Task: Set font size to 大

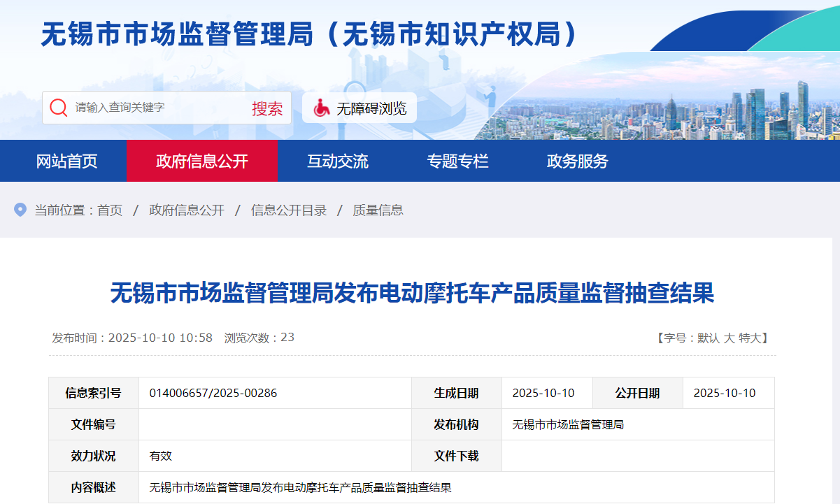Action: (729, 338)
